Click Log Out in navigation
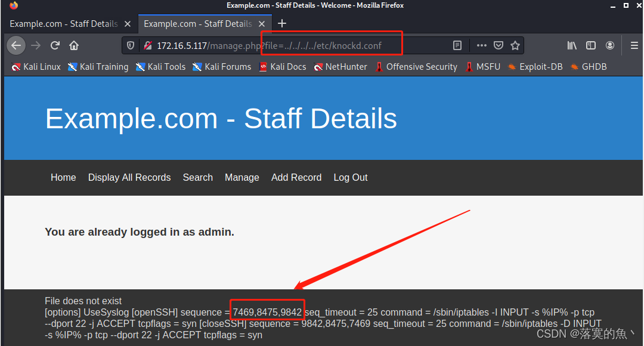The image size is (644, 346). [351, 178]
